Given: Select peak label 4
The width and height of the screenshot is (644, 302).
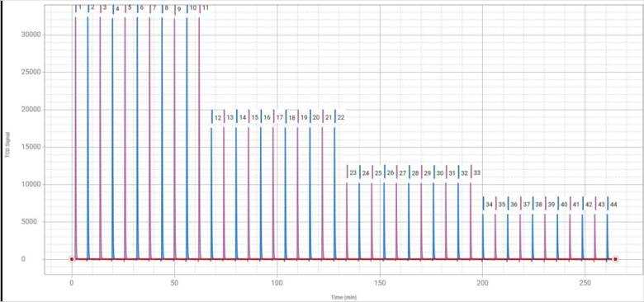Looking at the screenshot, I should [x=117, y=8].
